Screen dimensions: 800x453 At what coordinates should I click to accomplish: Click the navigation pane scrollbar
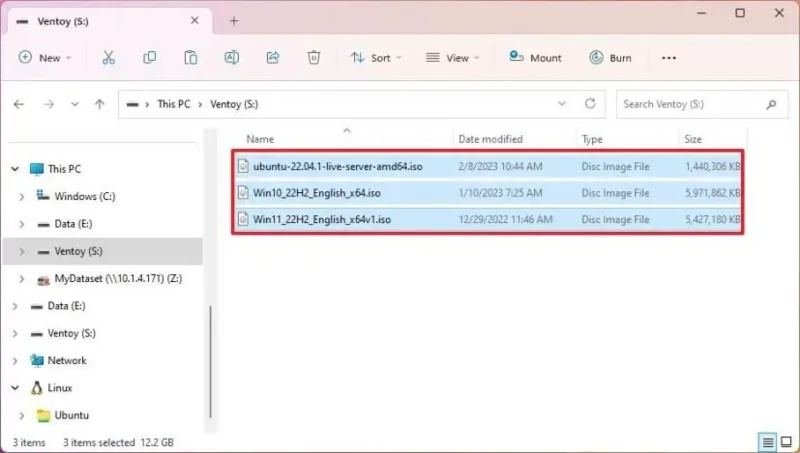click(210, 361)
